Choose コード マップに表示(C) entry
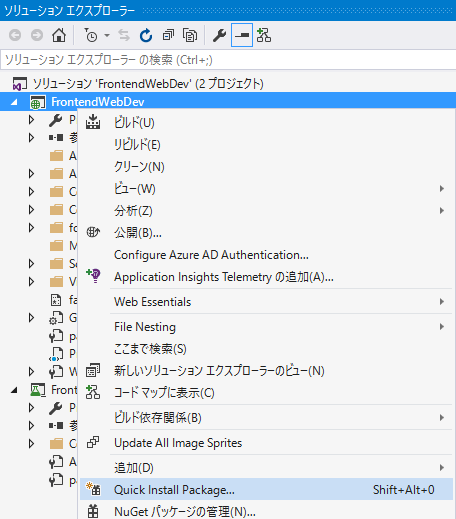This screenshot has height=519, width=456. (x=266, y=393)
